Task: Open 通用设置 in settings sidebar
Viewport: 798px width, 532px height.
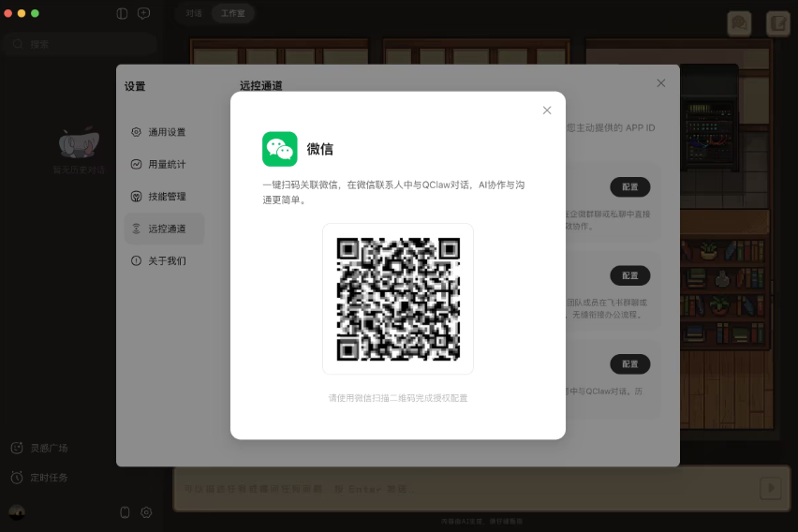Action: pyautogui.click(x=165, y=132)
